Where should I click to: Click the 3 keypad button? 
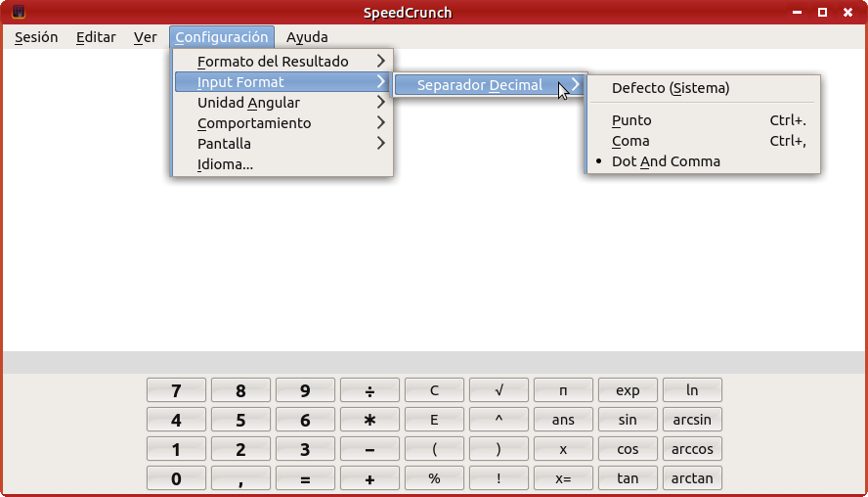(x=305, y=449)
